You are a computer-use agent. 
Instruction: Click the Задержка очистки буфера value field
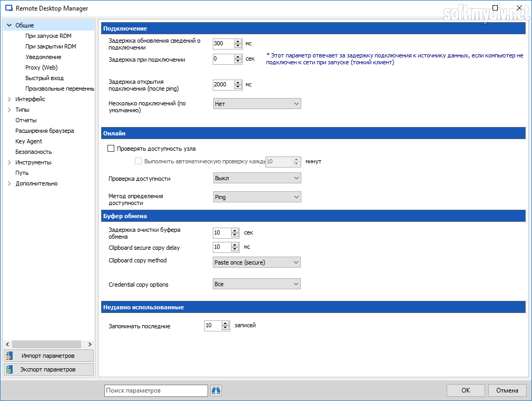pyautogui.click(x=222, y=232)
